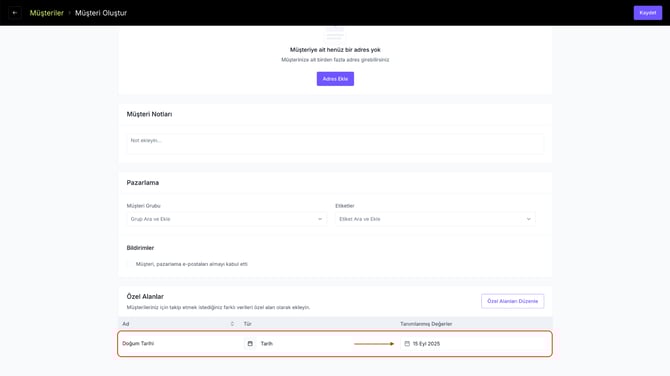Open the Müşteri Grubu dropdown

[226, 219]
